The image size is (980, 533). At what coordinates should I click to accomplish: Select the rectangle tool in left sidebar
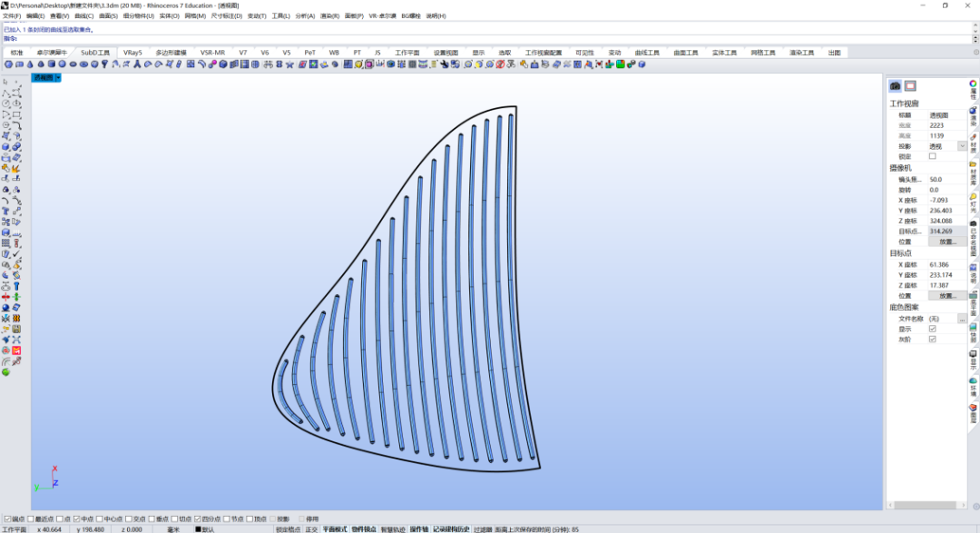(x=17, y=114)
